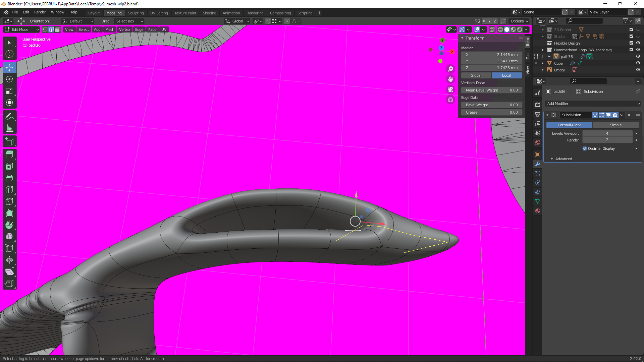Choose the Extrude Region tool
Viewport: 644px width, 362px height.
tap(9, 155)
